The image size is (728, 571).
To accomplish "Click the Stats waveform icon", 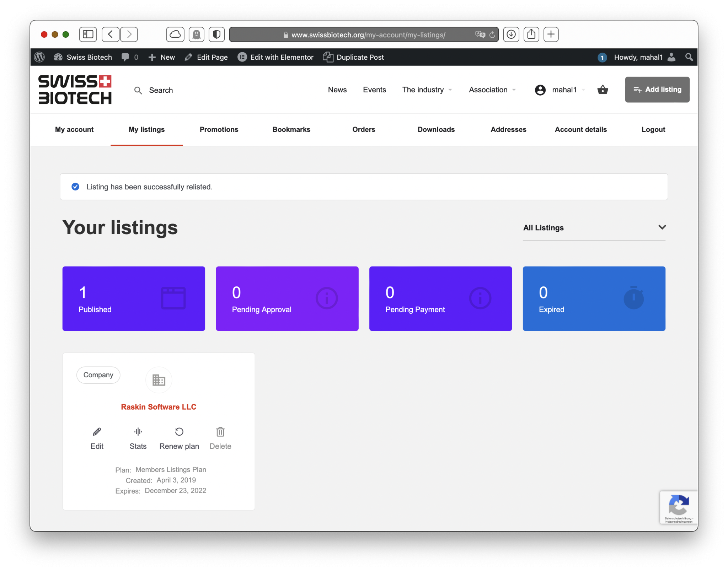I will (138, 431).
